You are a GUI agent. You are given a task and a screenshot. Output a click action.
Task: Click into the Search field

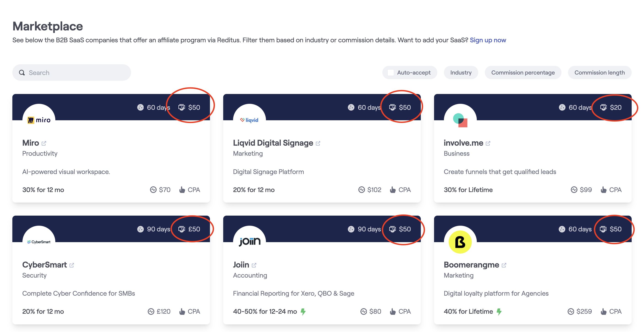(x=72, y=72)
